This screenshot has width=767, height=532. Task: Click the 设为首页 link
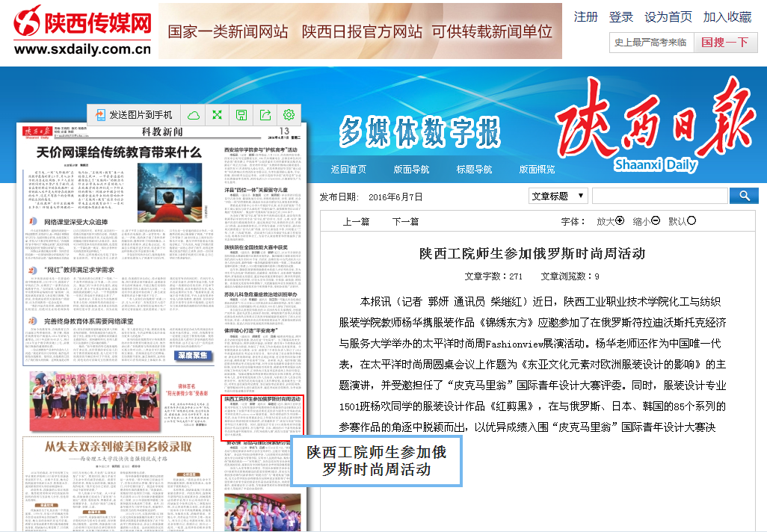pyautogui.click(x=668, y=17)
